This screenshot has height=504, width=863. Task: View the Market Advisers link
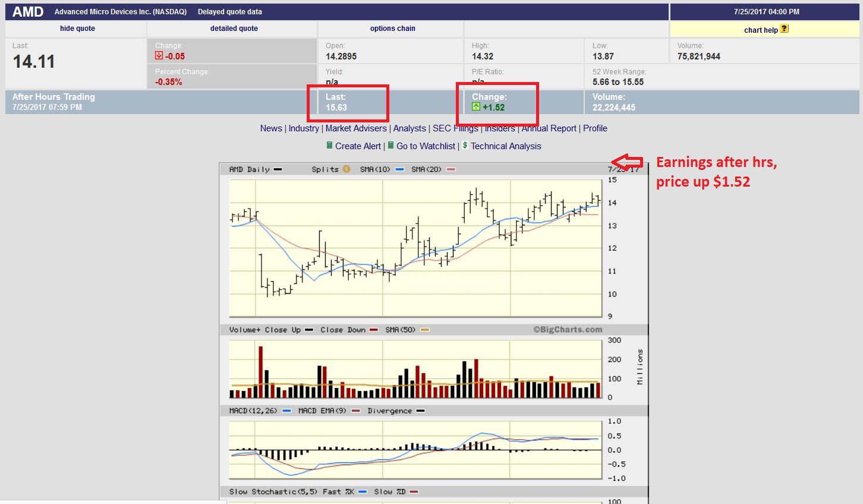(356, 128)
